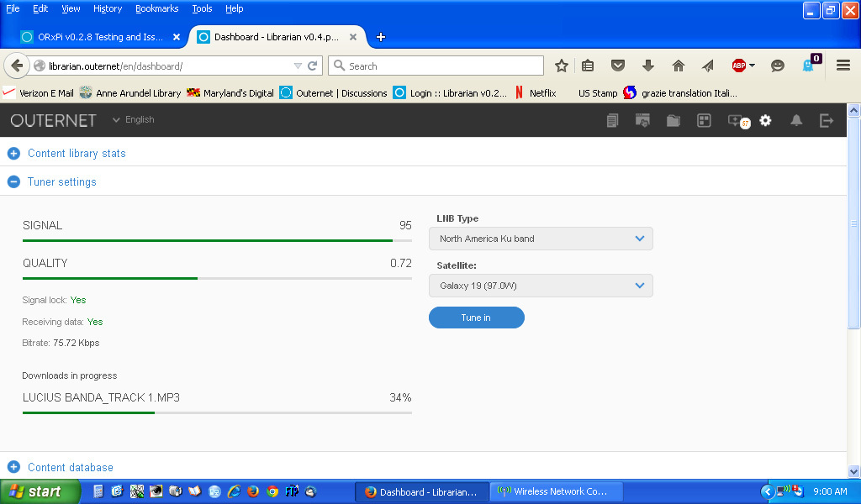The image size is (861, 504).
Task: Click the Pocket icon in toolbar
Action: pyautogui.click(x=618, y=66)
